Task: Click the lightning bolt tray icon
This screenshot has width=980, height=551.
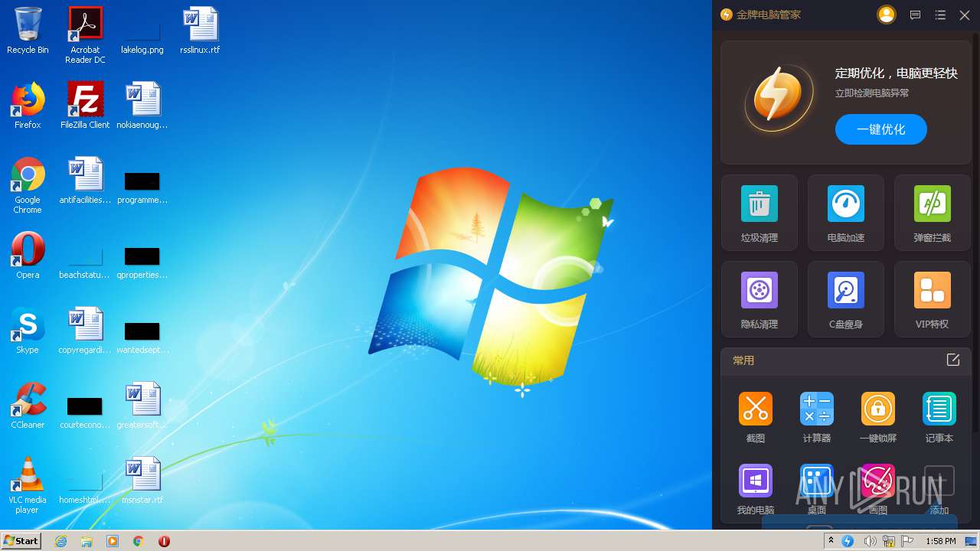Action: point(848,541)
